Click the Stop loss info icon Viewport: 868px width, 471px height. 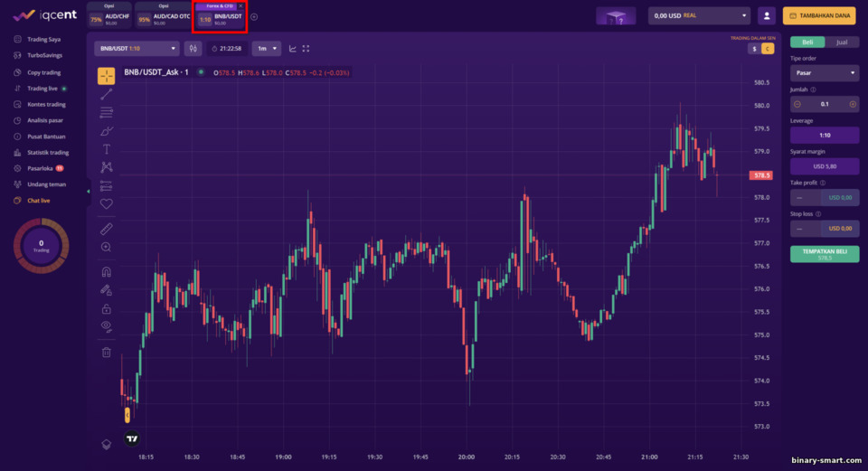[x=818, y=213]
